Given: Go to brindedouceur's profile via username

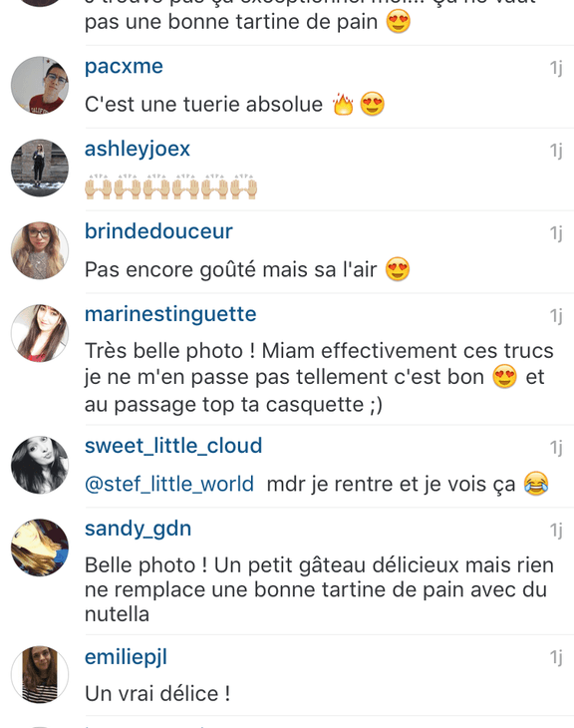Looking at the screenshot, I should 158,231.
